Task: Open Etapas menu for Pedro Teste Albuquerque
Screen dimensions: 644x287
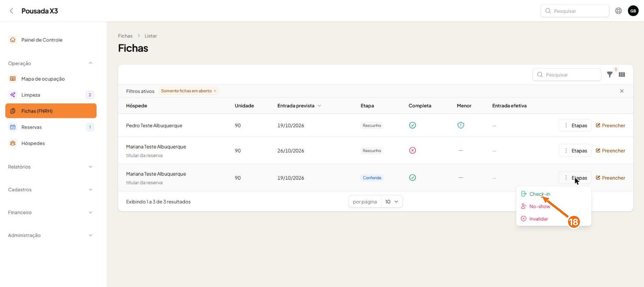Action: (575, 125)
